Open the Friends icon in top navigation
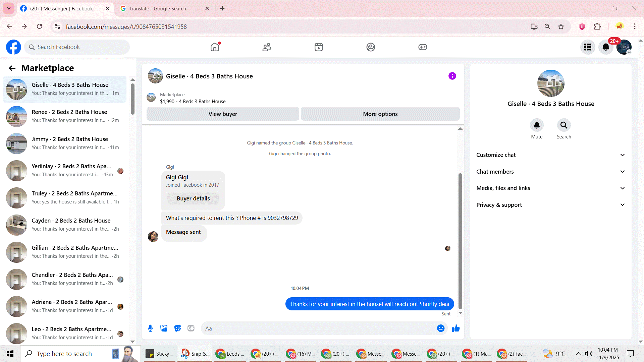This screenshot has height=362, width=644. [267, 47]
